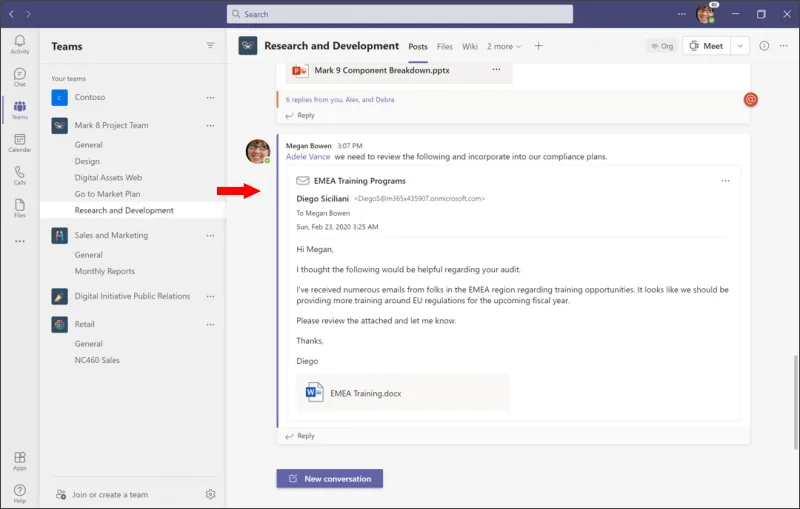Viewport: 800px width, 509px height.
Task: Open the Calls icon
Action: [19, 175]
